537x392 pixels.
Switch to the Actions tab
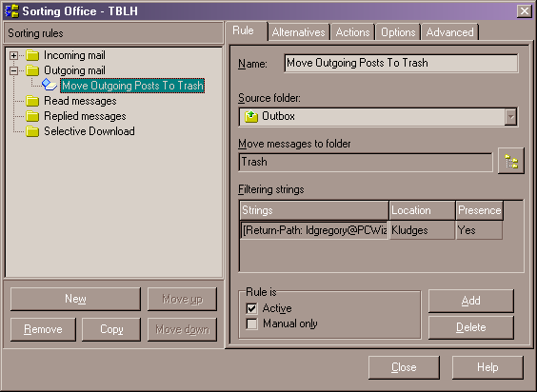coord(352,32)
